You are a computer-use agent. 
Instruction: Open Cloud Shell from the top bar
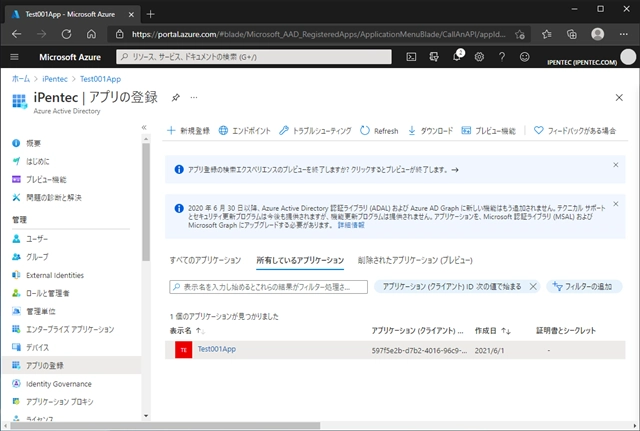(411, 57)
